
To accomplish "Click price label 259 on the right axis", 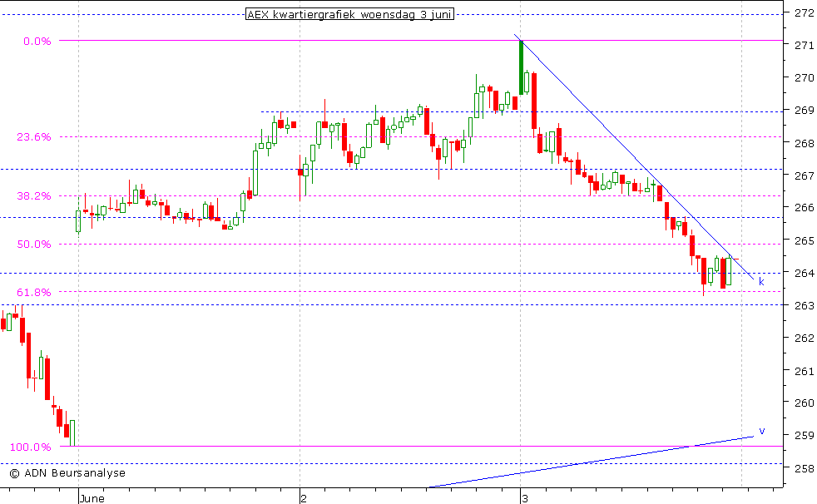I will coord(805,435).
